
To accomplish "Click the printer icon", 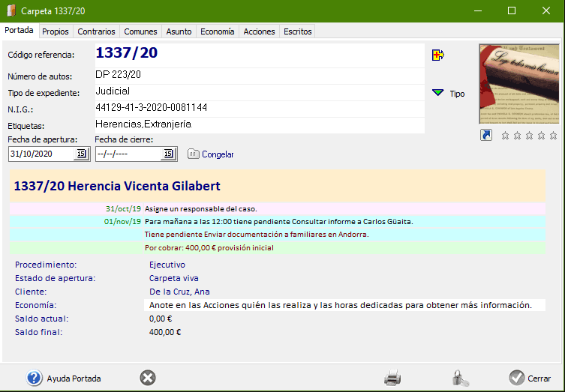I will (x=392, y=379).
